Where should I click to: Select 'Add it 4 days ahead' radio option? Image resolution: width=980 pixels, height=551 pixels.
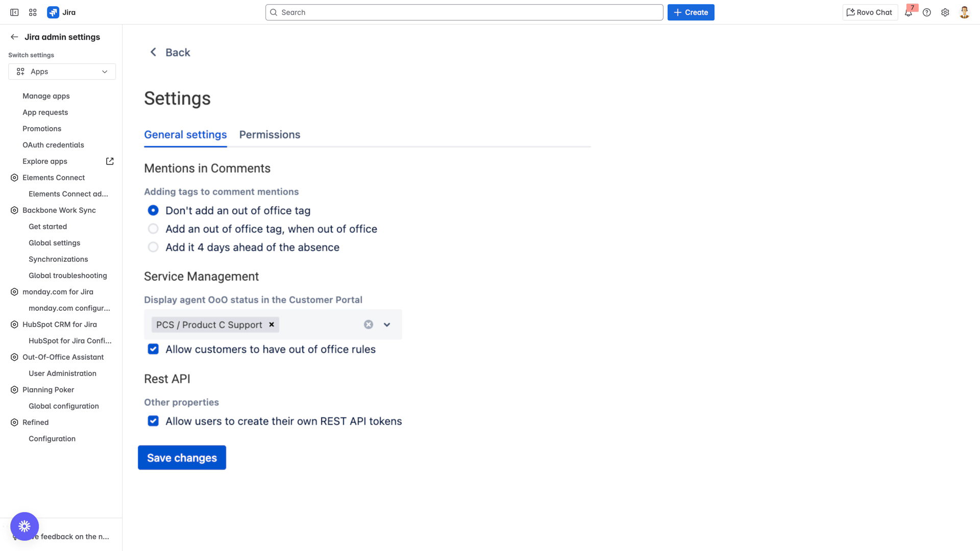tap(153, 247)
